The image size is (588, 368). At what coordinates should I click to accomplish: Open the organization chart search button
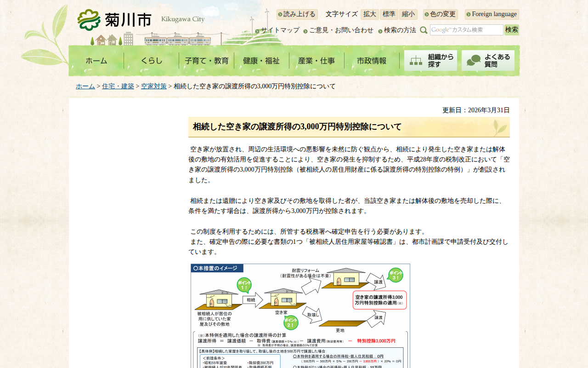[x=430, y=61]
